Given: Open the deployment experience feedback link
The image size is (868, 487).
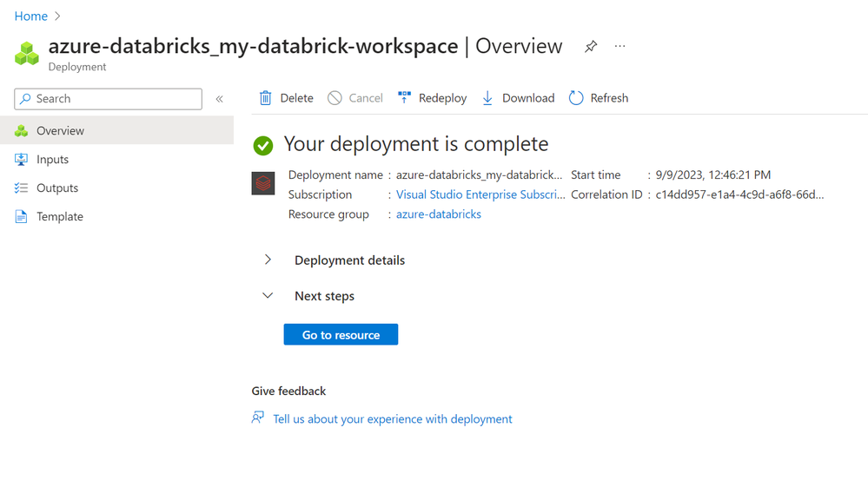Looking at the screenshot, I should pyautogui.click(x=393, y=419).
